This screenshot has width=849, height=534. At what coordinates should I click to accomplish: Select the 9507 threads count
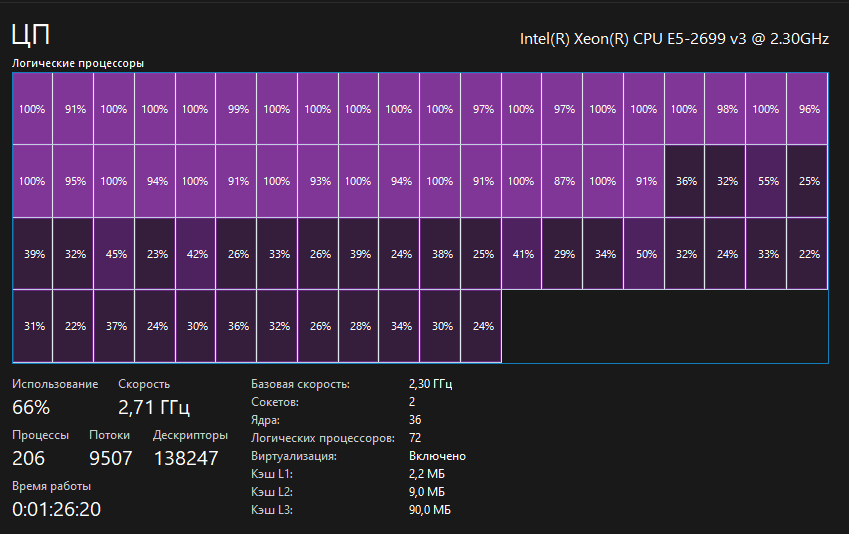pyautogui.click(x=110, y=458)
